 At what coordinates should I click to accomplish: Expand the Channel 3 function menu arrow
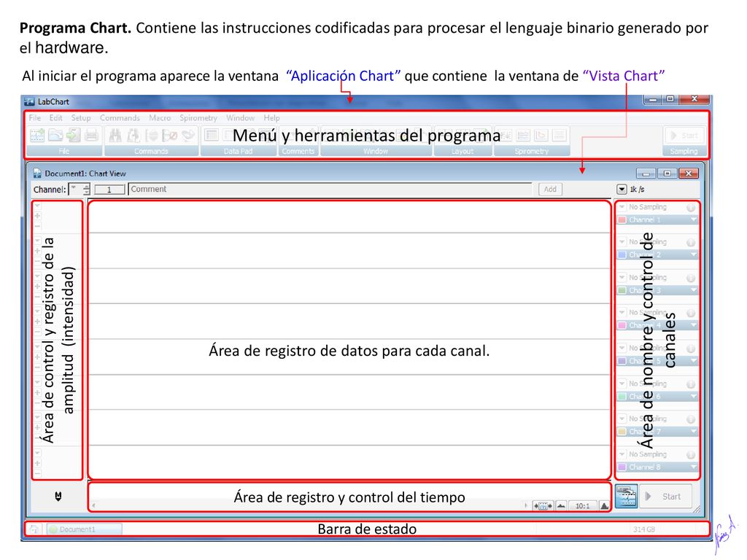[693, 290]
